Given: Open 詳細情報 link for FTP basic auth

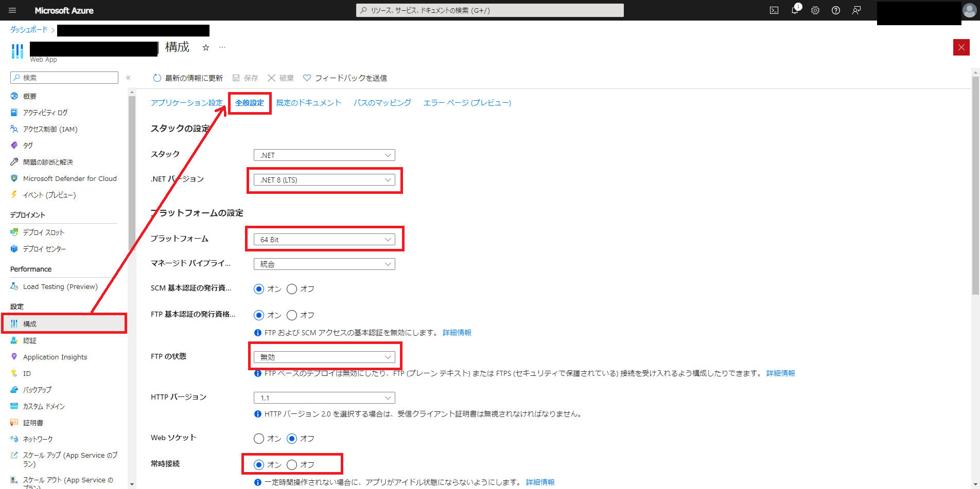Looking at the screenshot, I should coord(457,333).
